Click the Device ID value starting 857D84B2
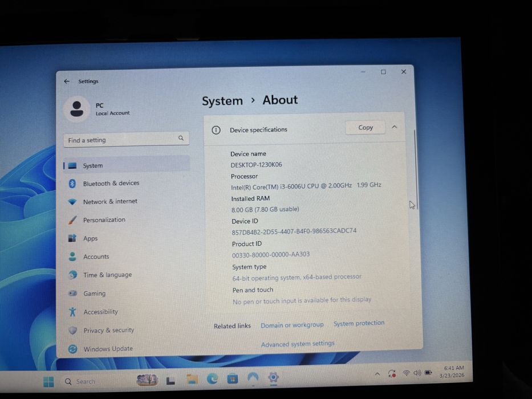Image resolution: width=532 pixels, height=399 pixels. 294,231
